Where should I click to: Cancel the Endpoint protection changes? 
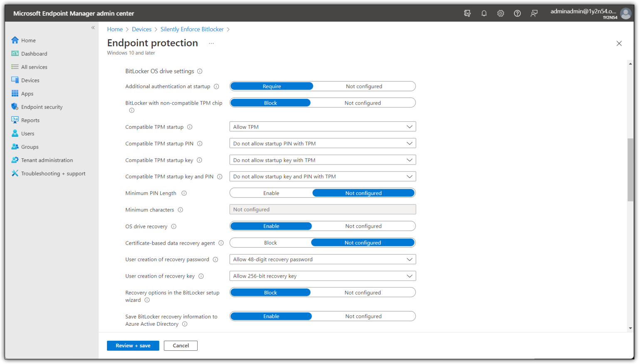click(181, 345)
